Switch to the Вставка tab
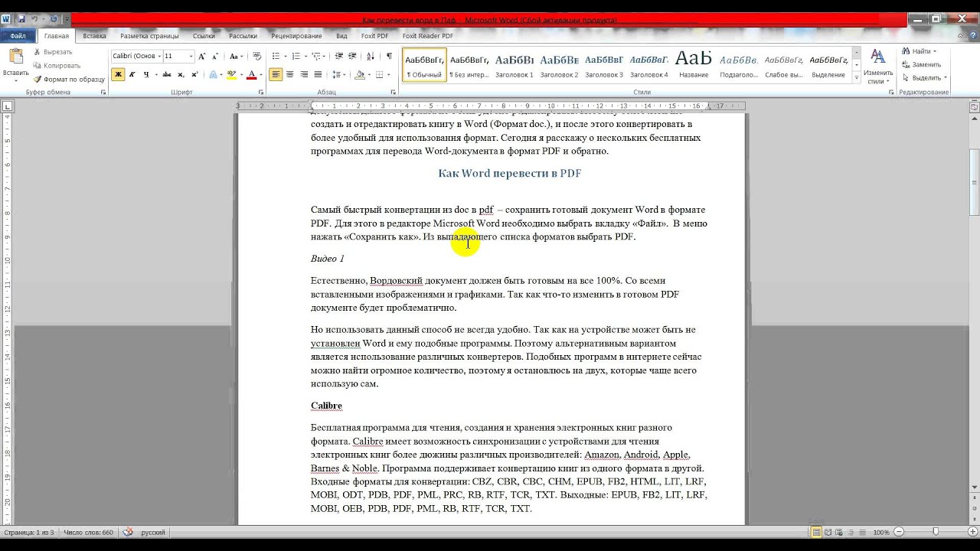The image size is (980, 551). (94, 36)
